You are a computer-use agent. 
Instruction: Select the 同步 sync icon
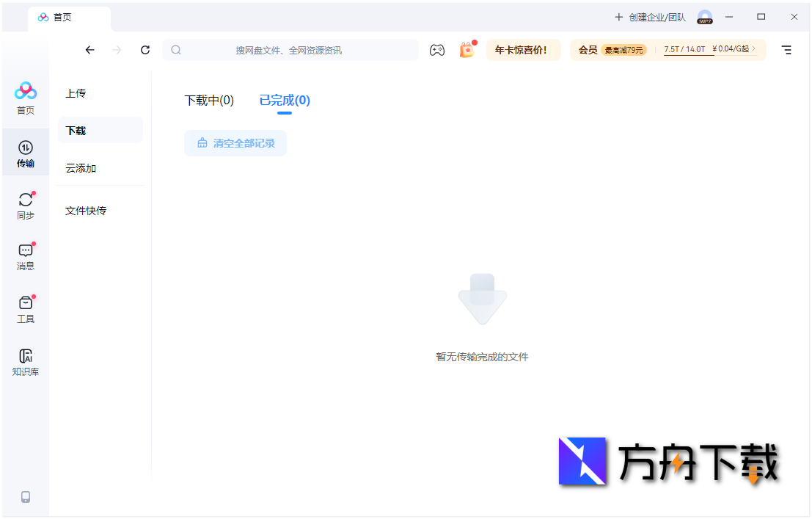(26, 206)
